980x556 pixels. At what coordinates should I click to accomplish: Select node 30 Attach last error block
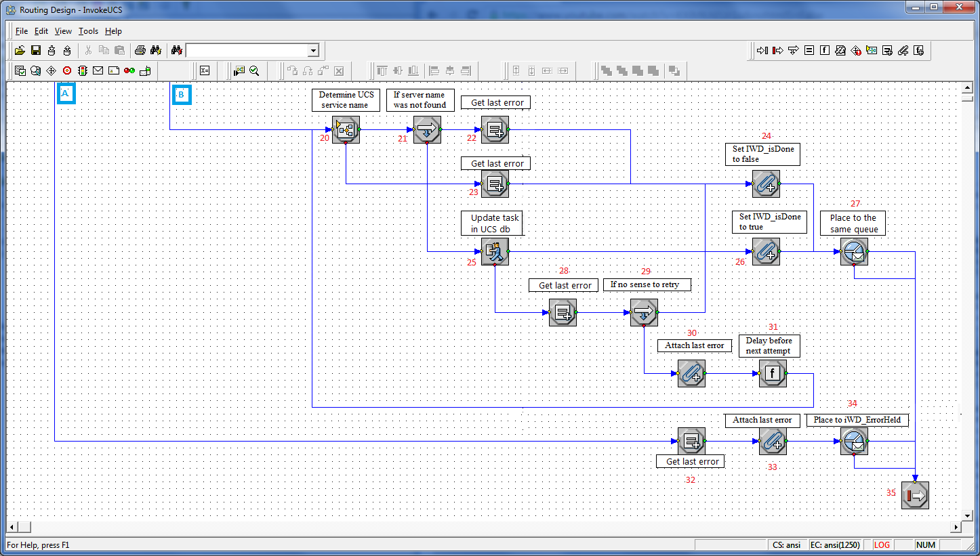[691, 373]
